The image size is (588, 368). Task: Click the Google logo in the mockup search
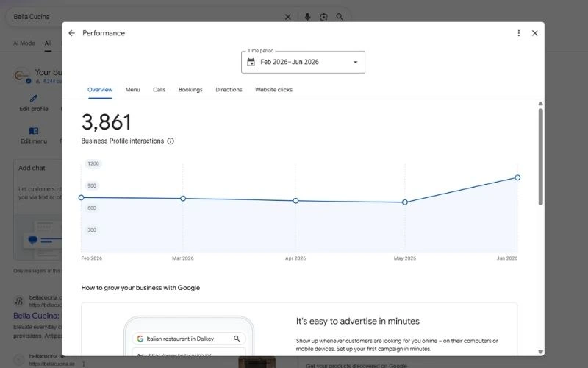[140, 339]
